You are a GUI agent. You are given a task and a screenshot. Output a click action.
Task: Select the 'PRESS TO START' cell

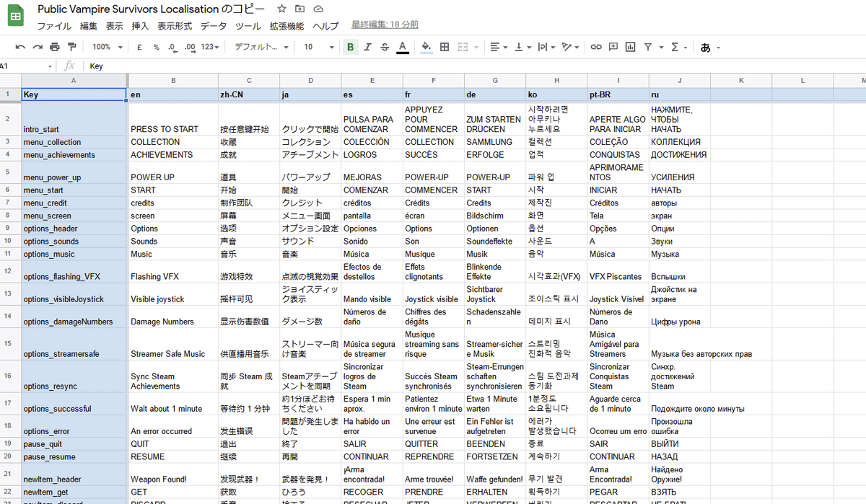173,118
